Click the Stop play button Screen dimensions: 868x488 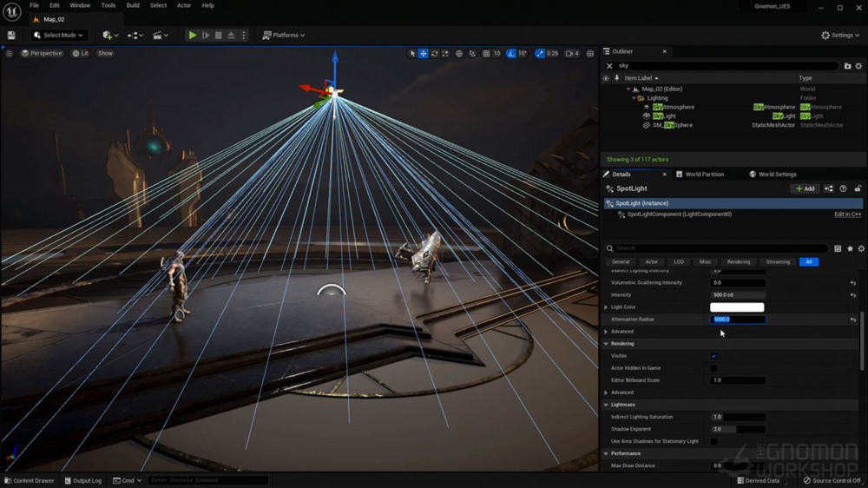(x=218, y=35)
